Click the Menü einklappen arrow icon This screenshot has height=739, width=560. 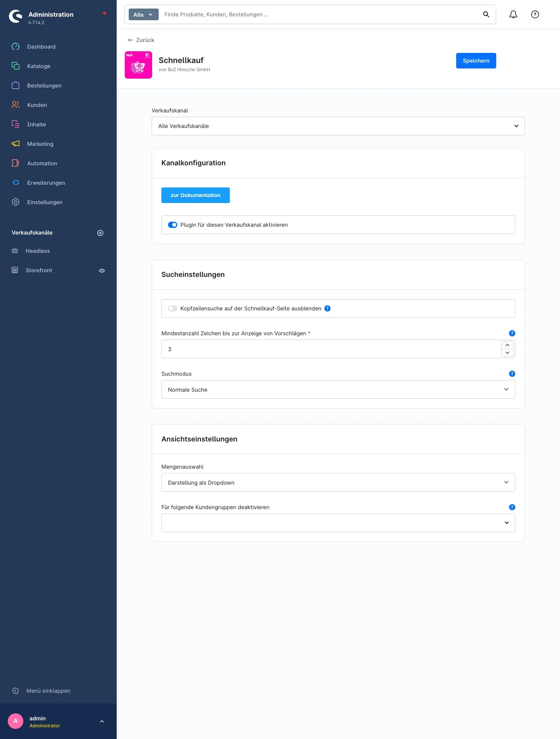pyautogui.click(x=16, y=691)
